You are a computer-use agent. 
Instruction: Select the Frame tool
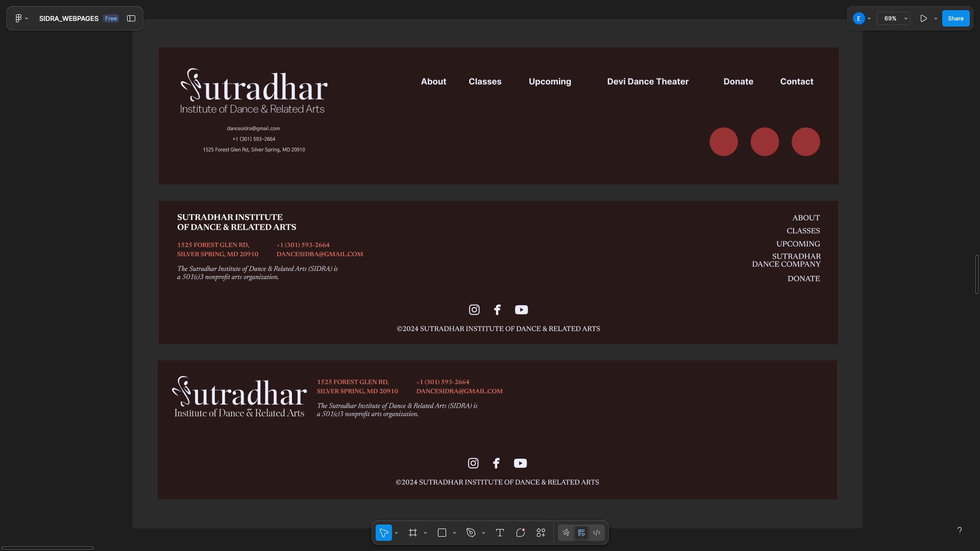[x=413, y=533]
